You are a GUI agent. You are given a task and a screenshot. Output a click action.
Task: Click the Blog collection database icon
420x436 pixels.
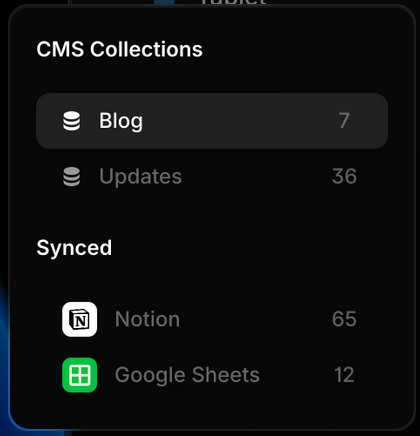point(72,121)
